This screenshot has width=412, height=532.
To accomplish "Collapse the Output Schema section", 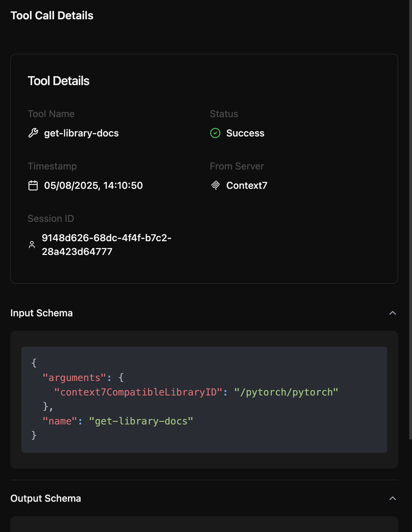I will 393,498.
